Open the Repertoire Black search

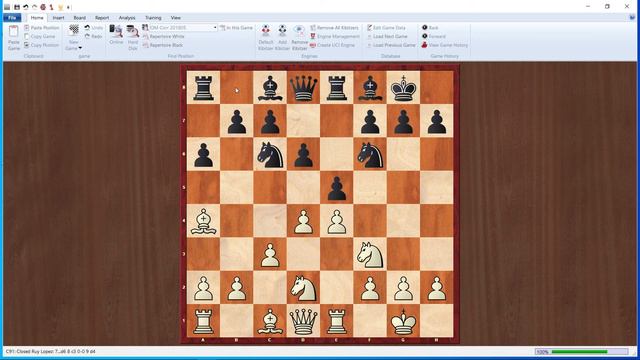[x=163, y=45]
